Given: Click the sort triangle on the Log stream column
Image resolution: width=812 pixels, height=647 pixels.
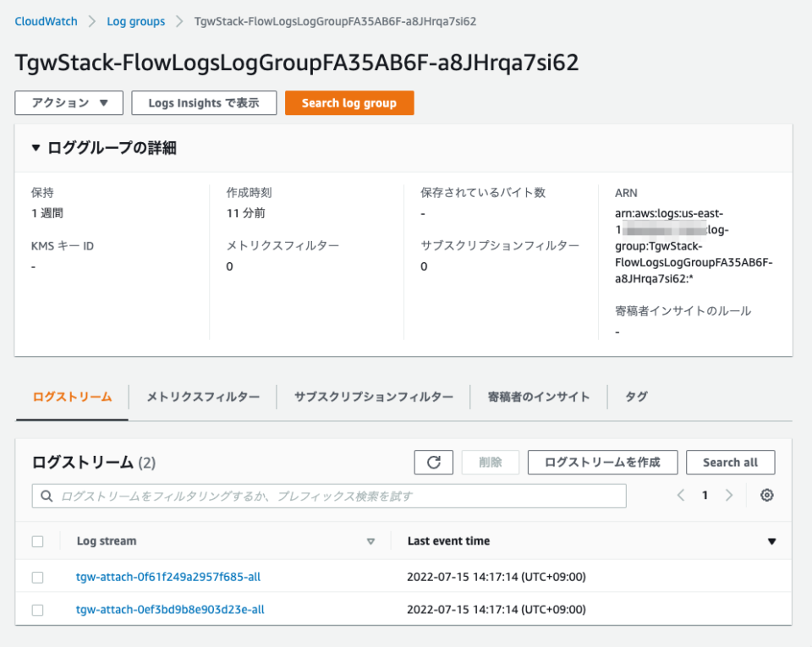Looking at the screenshot, I should [x=371, y=541].
